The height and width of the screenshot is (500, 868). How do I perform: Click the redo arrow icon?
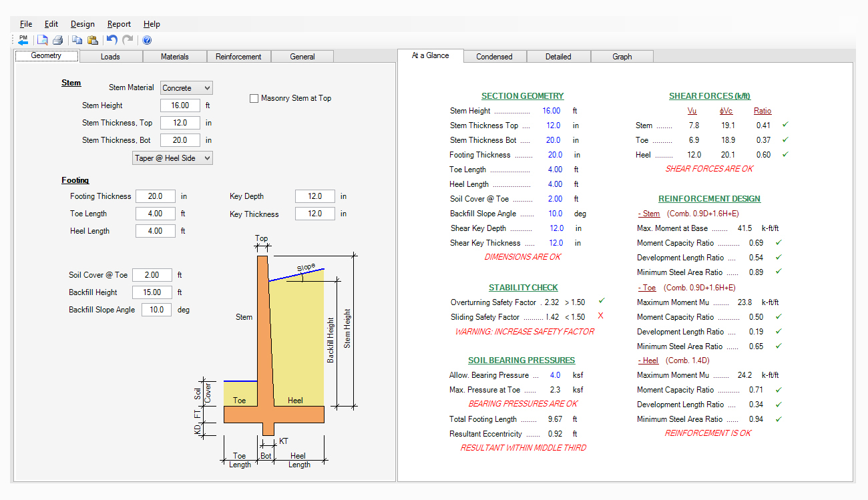tap(128, 40)
